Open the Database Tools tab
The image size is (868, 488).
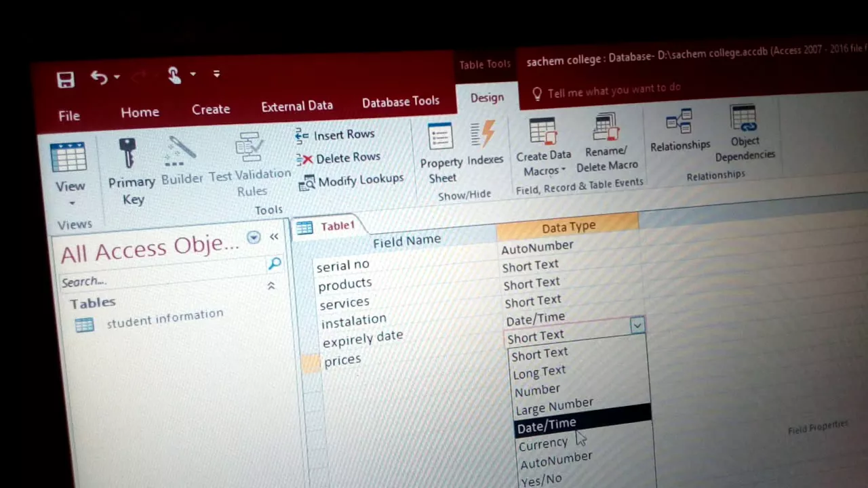[400, 102]
